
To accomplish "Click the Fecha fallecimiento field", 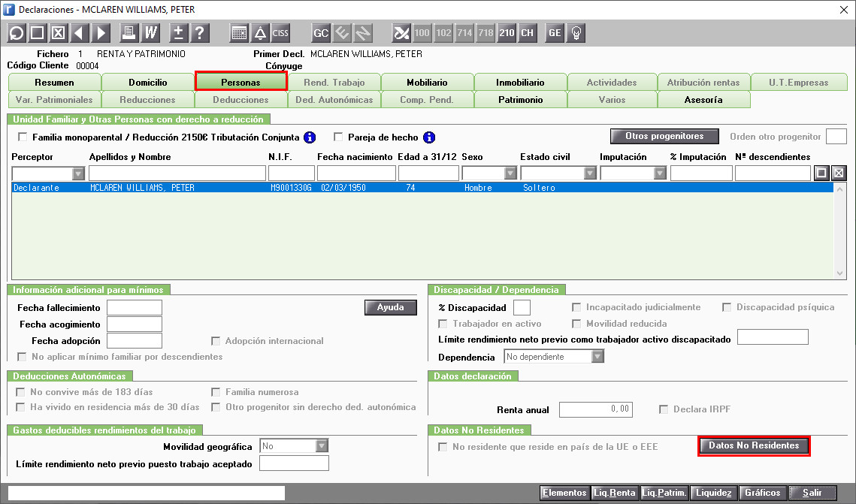I will [x=135, y=308].
